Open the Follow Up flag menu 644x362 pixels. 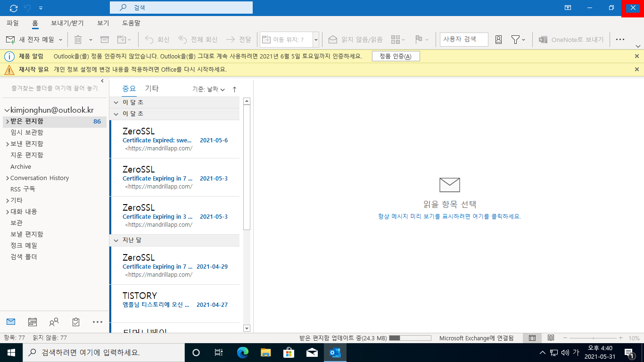coord(421,40)
